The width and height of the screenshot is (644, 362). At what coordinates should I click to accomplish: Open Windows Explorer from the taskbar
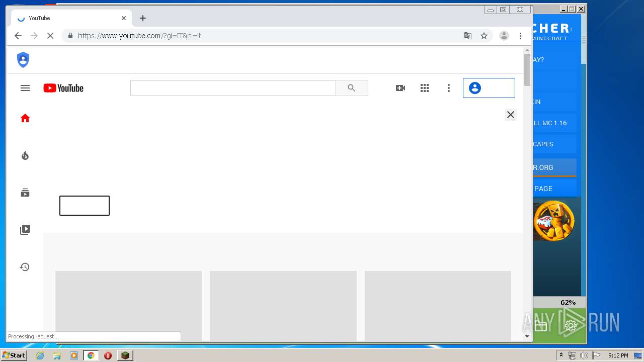(57, 355)
